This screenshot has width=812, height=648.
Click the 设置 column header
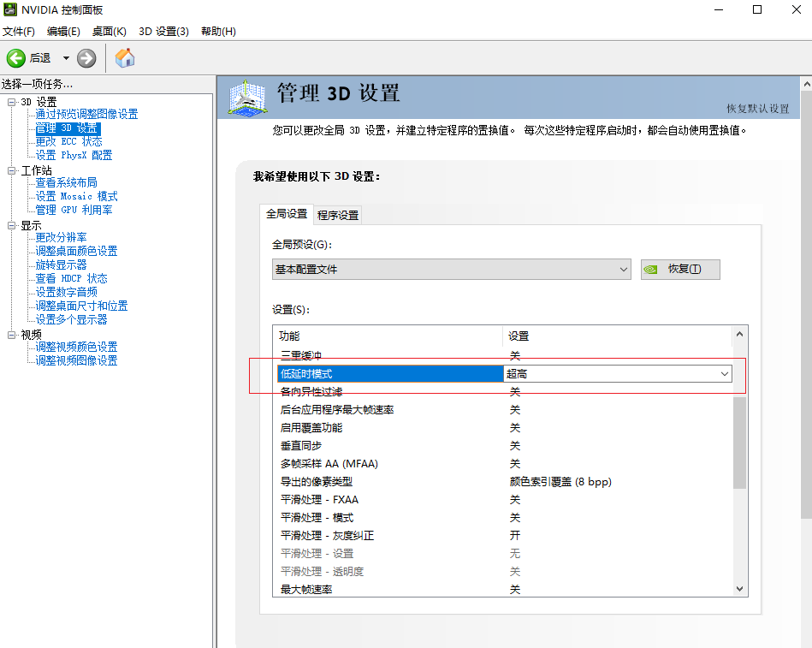click(617, 336)
